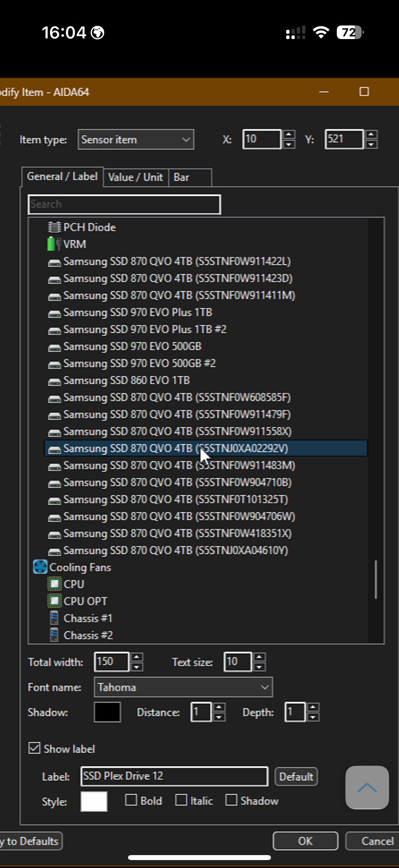
Task: Click the battery level indicator
Action: pyautogui.click(x=350, y=32)
